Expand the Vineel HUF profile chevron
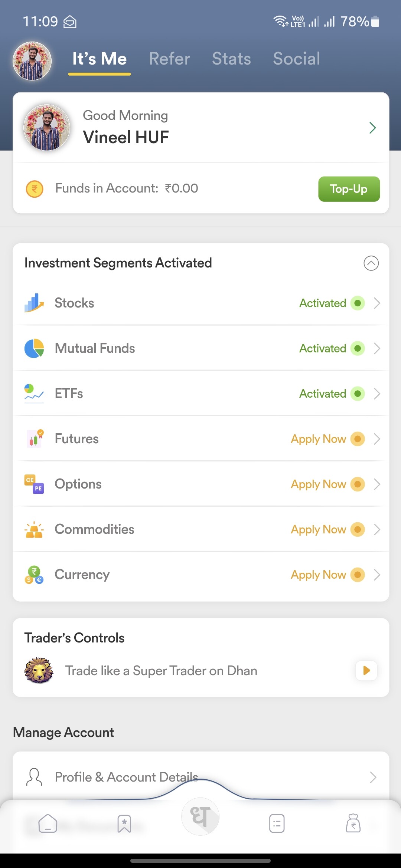The height and width of the screenshot is (868, 401). pyautogui.click(x=373, y=128)
